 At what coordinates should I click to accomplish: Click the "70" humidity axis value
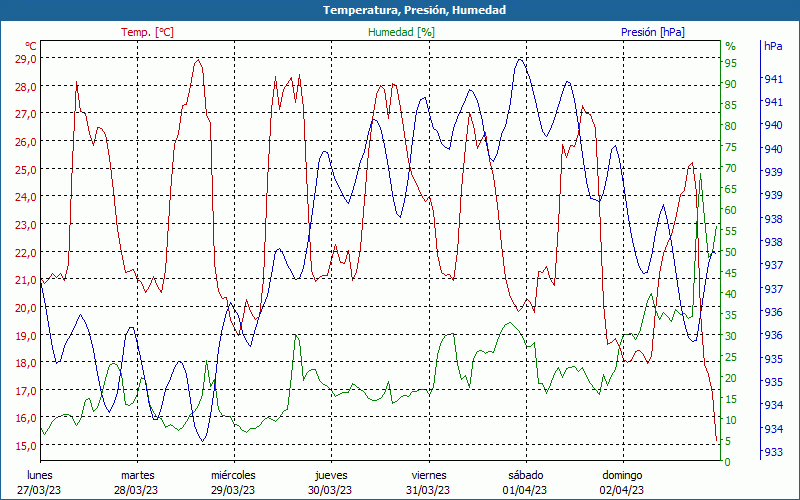coord(731,168)
